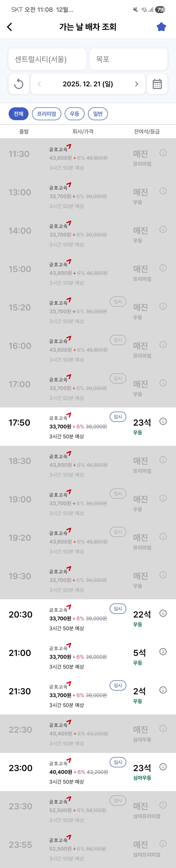The height and width of the screenshot is (868, 176).
Task: Tap info icon for 17:50 bus
Action: [163, 421]
